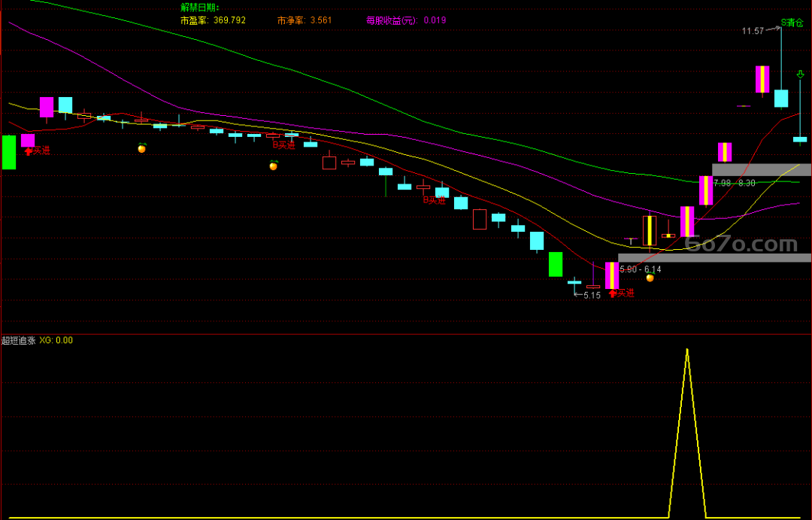The image size is (812, 520).
Task: Click the solid green candle at far left edge
Action: pyautogui.click(x=9, y=153)
